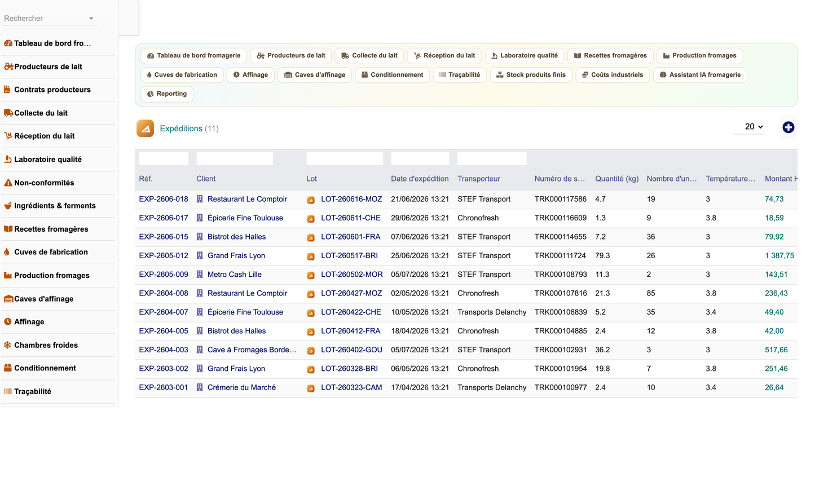Click the Recettes fromagères book icon in sidebar
The image size is (815, 504).
click(x=8, y=229)
